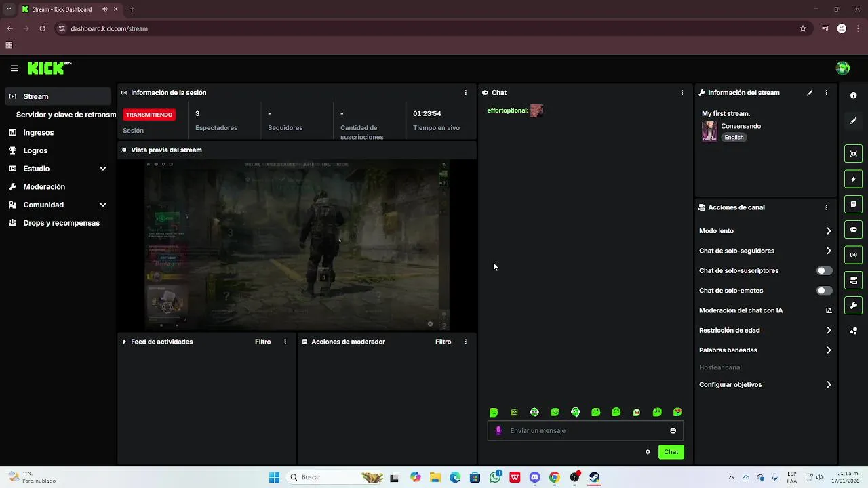Open Palabras baneadas settings
This screenshot has height=488, width=868.
click(x=766, y=350)
